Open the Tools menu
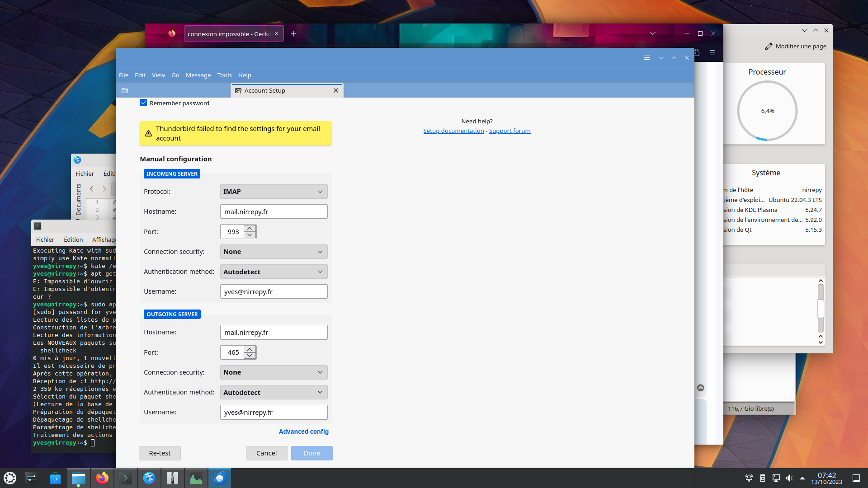 point(224,75)
